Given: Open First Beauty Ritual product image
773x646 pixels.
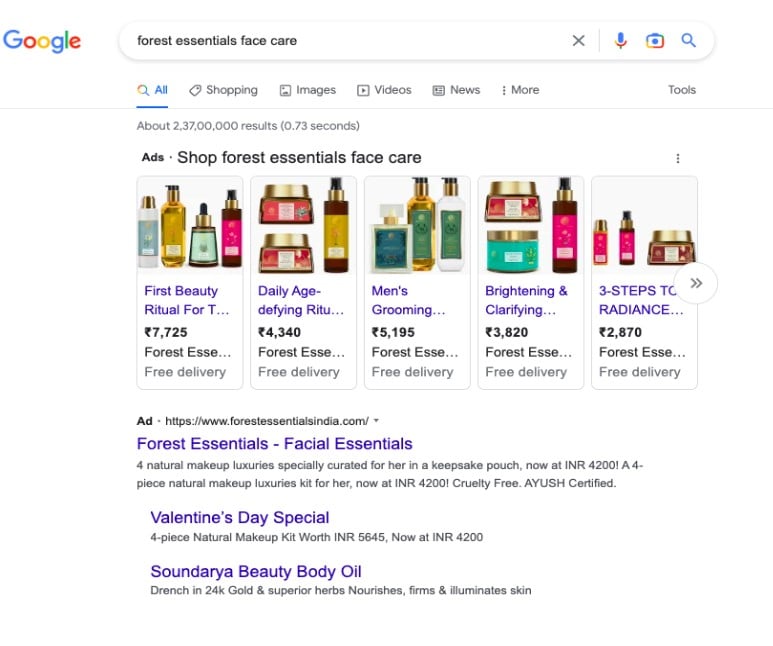Looking at the screenshot, I should pyautogui.click(x=190, y=226).
